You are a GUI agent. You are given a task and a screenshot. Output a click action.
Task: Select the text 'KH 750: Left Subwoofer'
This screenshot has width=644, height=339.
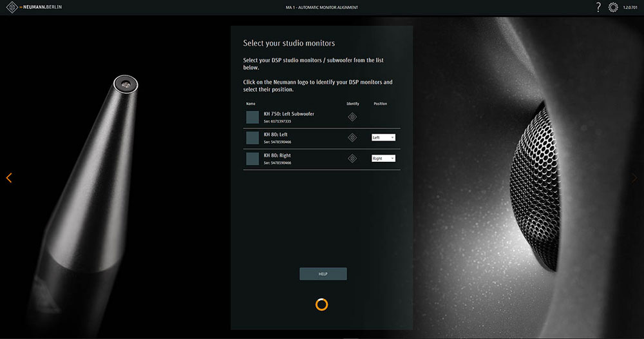(x=289, y=114)
